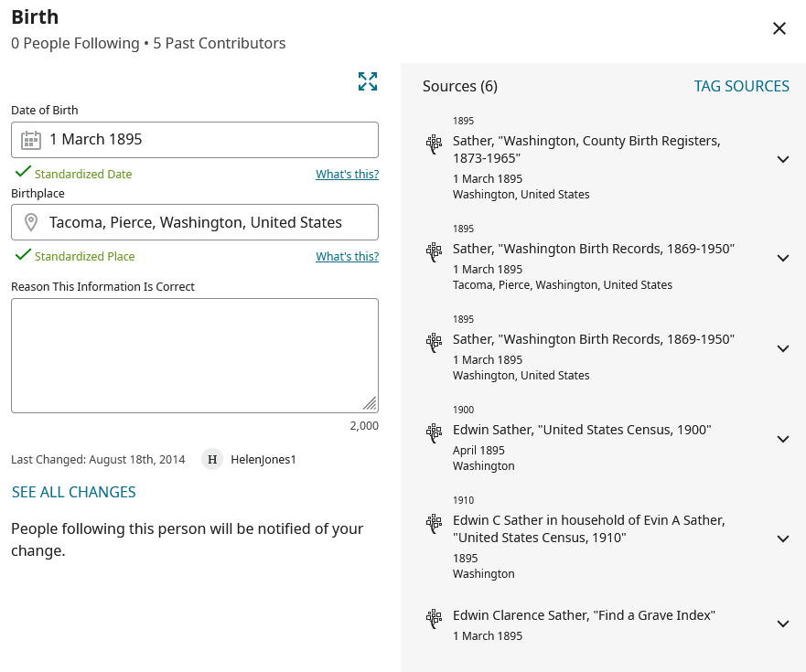Expand the Tacoma Washington Birth Records source
Image resolution: width=806 pixels, height=672 pixels.
pyautogui.click(x=782, y=258)
